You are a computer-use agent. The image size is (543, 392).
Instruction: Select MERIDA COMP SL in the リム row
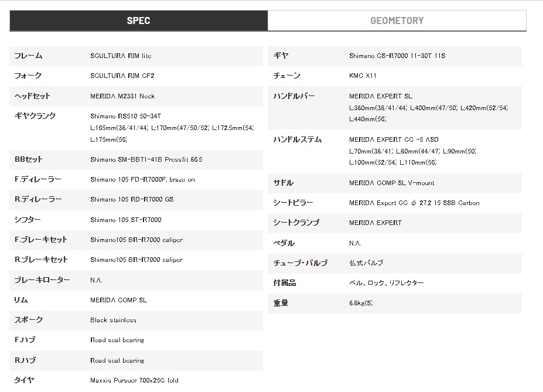[x=118, y=300]
